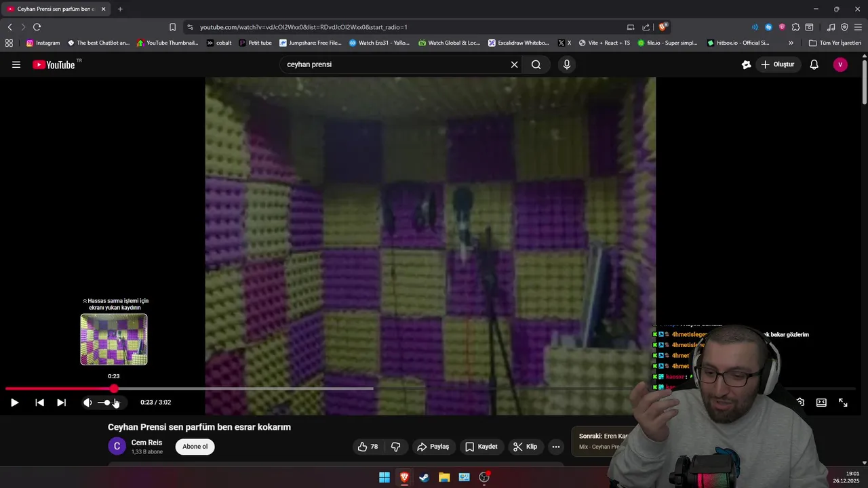Open the Cem Reis channel name link
This screenshot has height=488, width=868.
[146, 443]
